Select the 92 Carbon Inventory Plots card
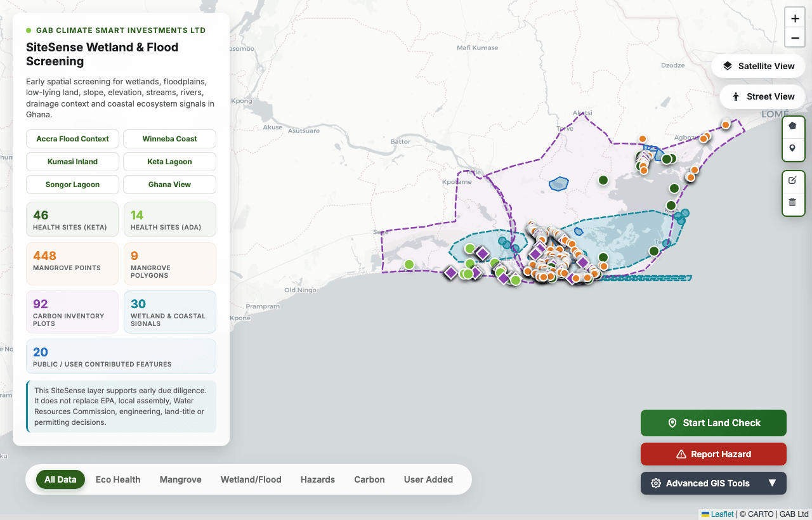The height and width of the screenshot is (520, 812). (72, 312)
